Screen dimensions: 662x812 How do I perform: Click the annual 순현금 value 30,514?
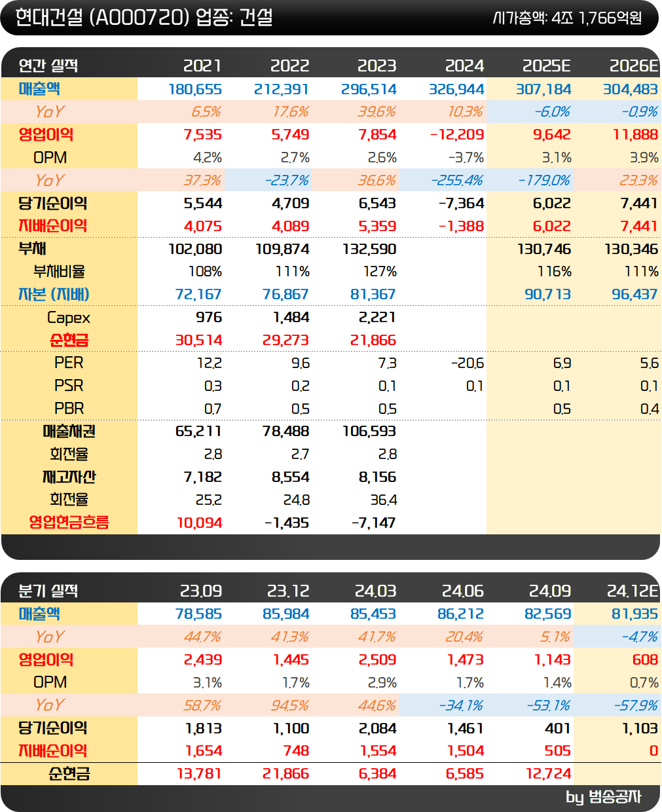pyautogui.click(x=198, y=341)
